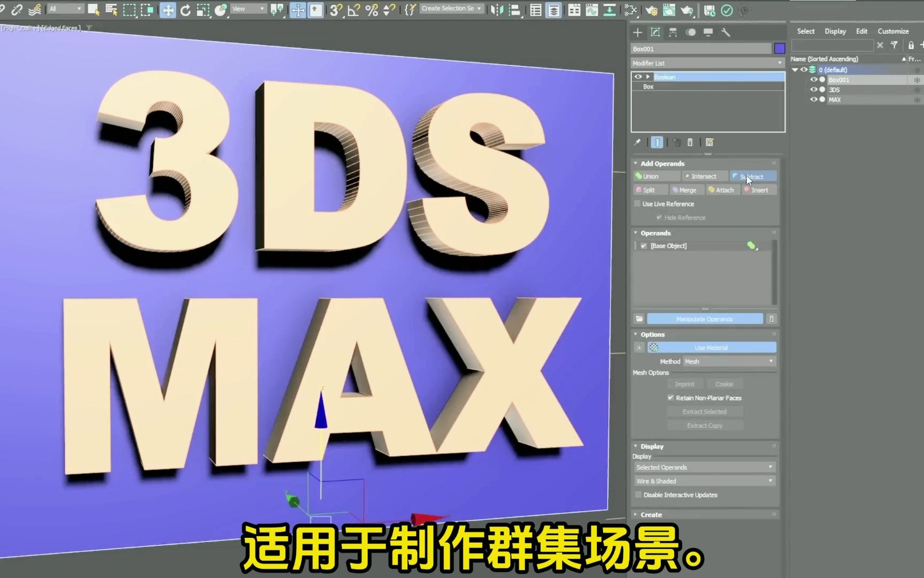This screenshot has height=578, width=924.
Task: Click the Mirror tool icon
Action: pos(497,10)
